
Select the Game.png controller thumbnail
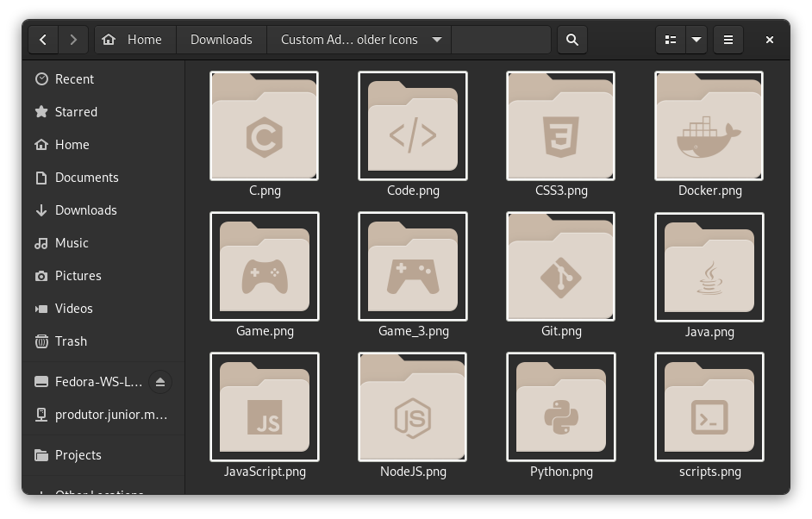coord(264,266)
